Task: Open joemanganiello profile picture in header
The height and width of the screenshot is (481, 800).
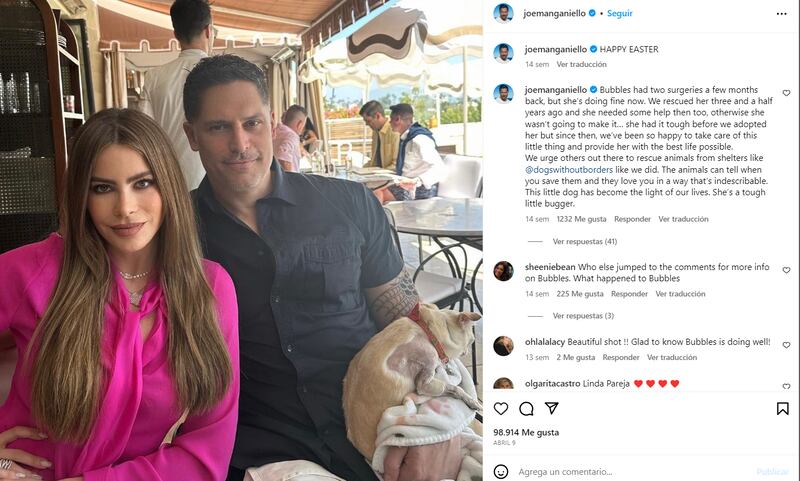Action: pos(503,13)
